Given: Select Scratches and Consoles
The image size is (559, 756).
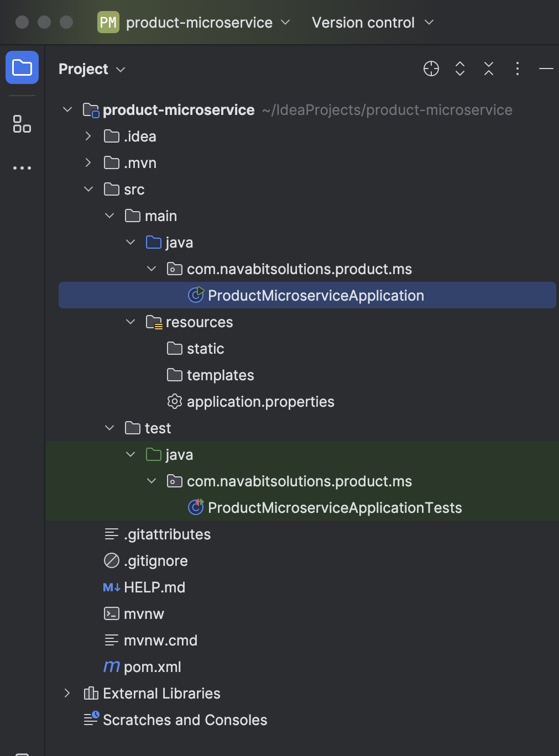Looking at the screenshot, I should coord(185,720).
